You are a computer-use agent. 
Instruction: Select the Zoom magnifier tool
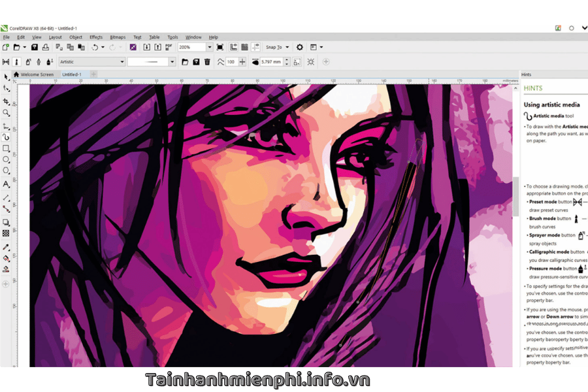click(6, 113)
